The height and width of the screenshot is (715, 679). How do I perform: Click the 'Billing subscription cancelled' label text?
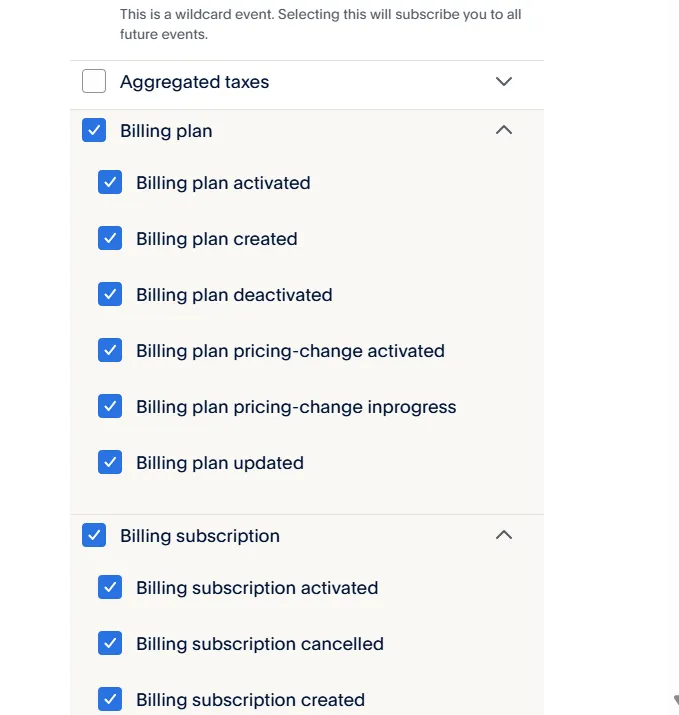tap(260, 644)
